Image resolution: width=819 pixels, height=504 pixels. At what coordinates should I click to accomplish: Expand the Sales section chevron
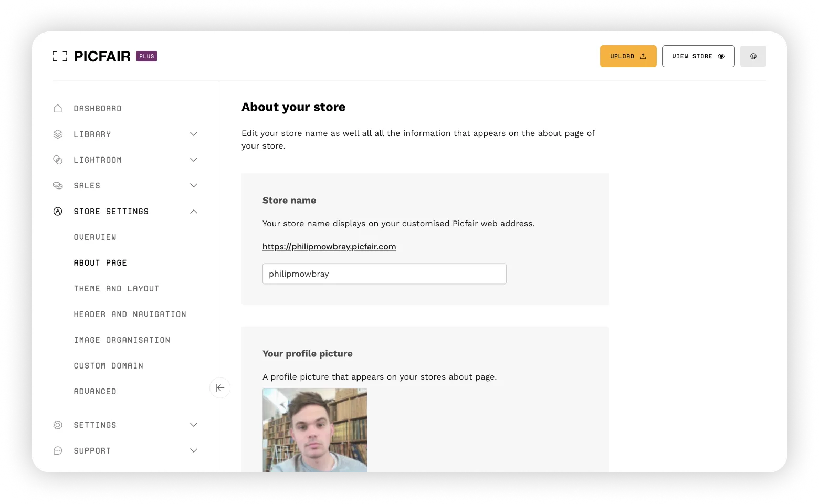(x=194, y=185)
